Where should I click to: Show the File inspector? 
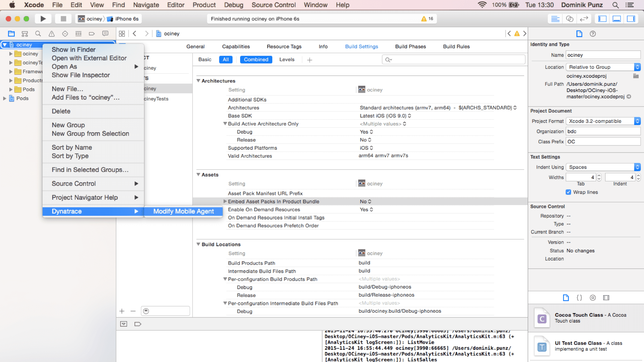pyautogui.click(x=579, y=34)
